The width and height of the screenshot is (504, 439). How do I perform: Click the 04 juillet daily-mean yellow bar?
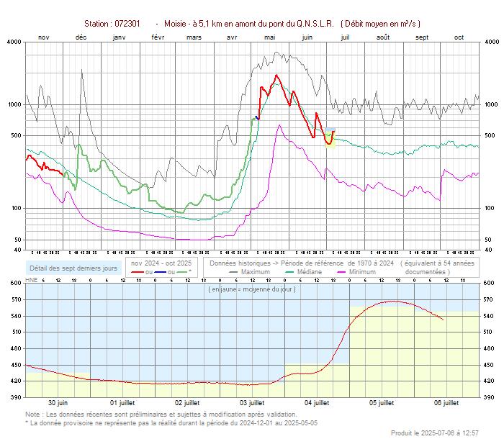point(317,381)
